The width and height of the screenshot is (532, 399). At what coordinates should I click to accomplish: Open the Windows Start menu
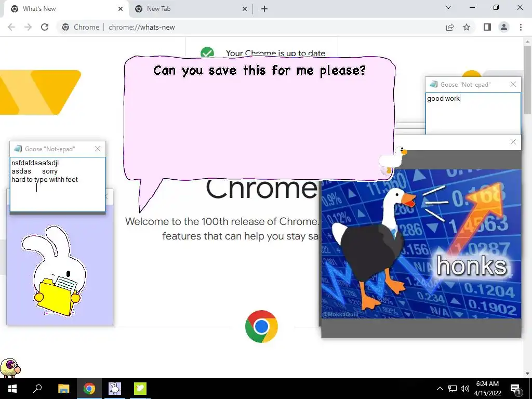[12, 389]
